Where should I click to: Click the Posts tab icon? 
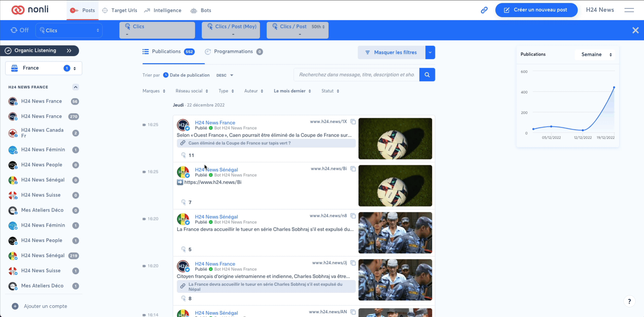74,10
